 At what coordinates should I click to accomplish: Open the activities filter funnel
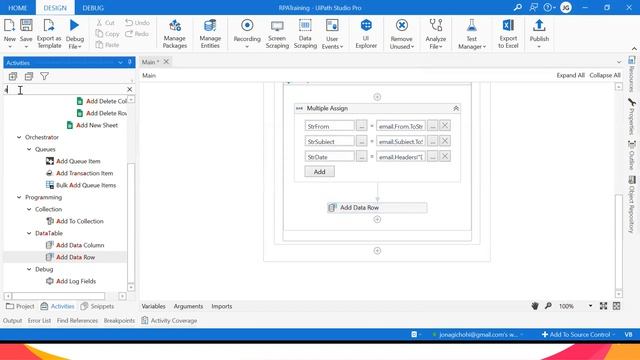click(44, 76)
